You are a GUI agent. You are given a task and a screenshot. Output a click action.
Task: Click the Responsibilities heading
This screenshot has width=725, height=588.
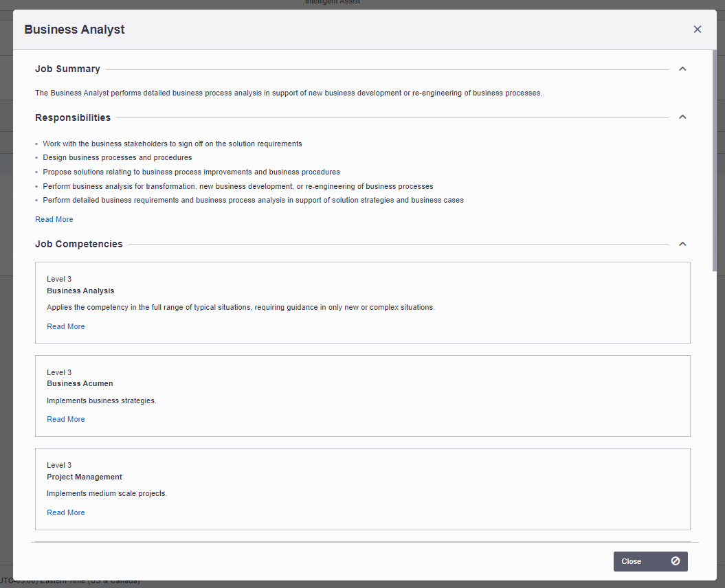point(73,117)
